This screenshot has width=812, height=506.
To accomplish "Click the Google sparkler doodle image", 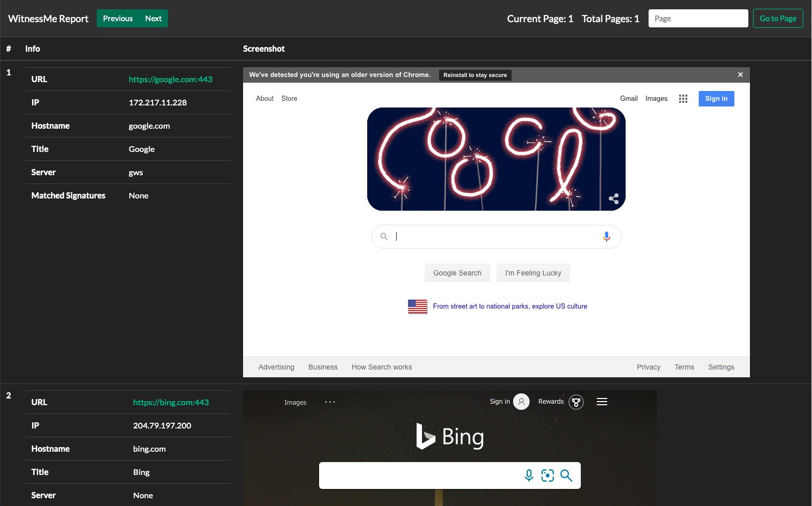I will pos(497,159).
